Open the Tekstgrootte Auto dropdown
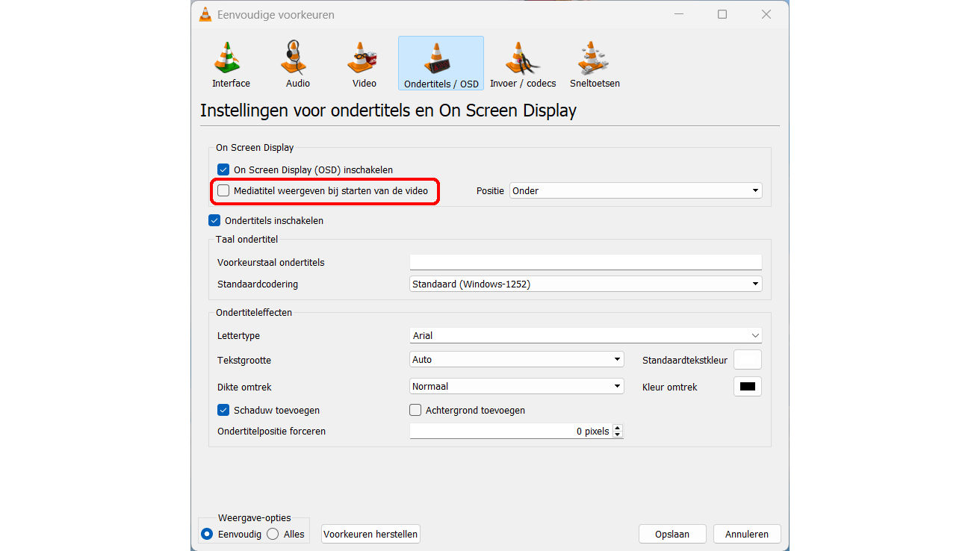This screenshot has height=551, width=980. 516,359
